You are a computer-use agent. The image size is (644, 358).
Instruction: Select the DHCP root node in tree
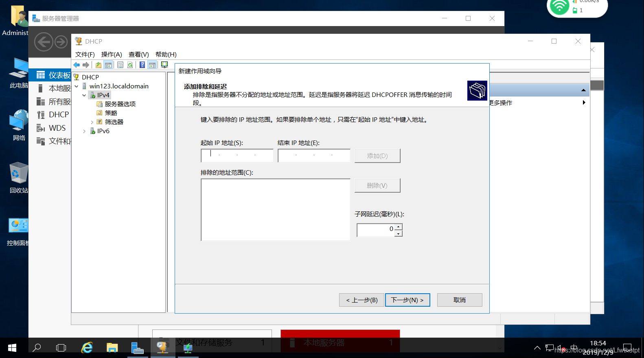pyautogui.click(x=90, y=77)
